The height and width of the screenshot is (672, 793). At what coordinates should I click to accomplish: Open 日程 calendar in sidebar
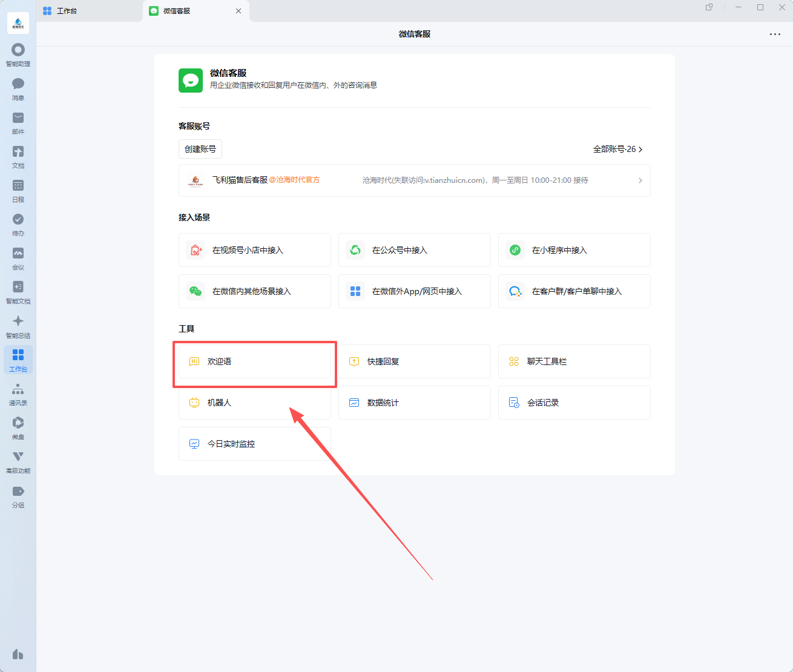pyautogui.click(x=18, y=190)
